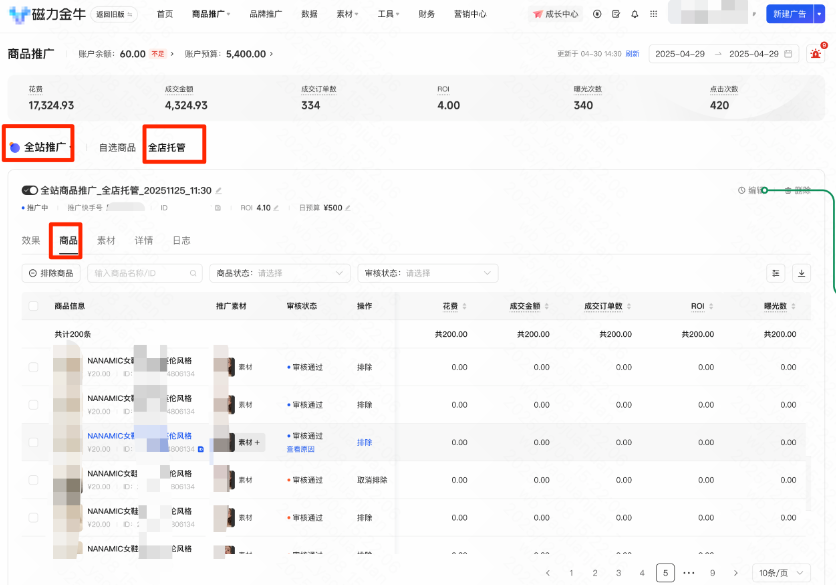Click the 返回旧版 button
Image resolution: width=836 pixels, height=585 pixels.
click(x=114, y=14)
